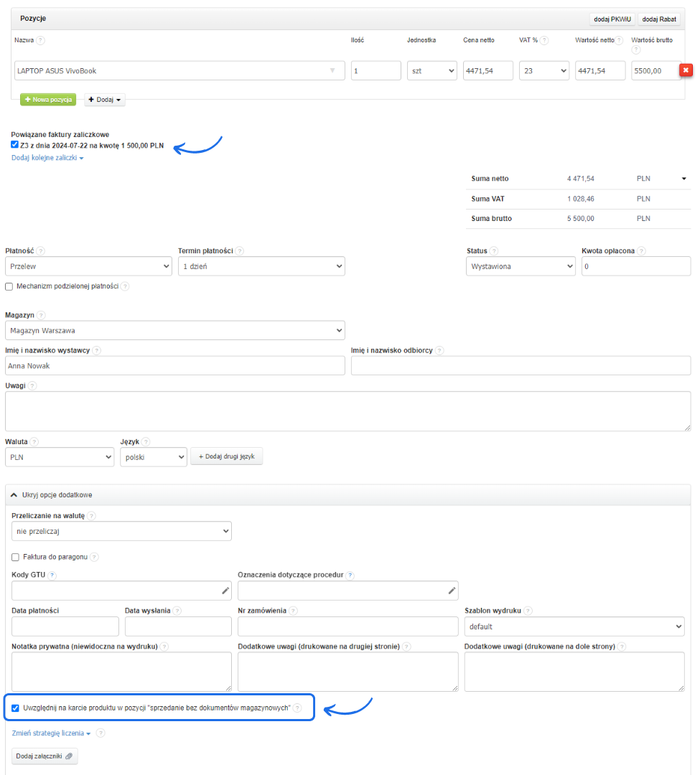The width and height of the screenshot is (700, 775).
Task: Open the Magazyn Warszawa dropdown
Action: click(174, 330)
